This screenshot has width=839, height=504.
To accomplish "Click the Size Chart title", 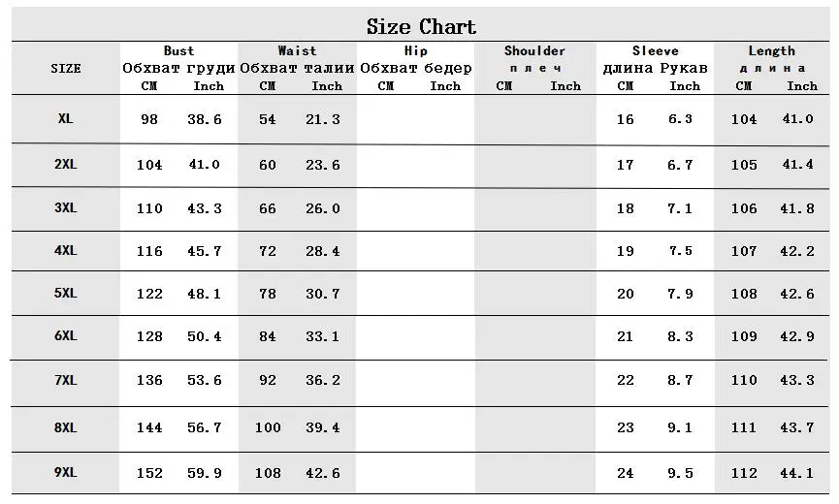I will [421, 27].
